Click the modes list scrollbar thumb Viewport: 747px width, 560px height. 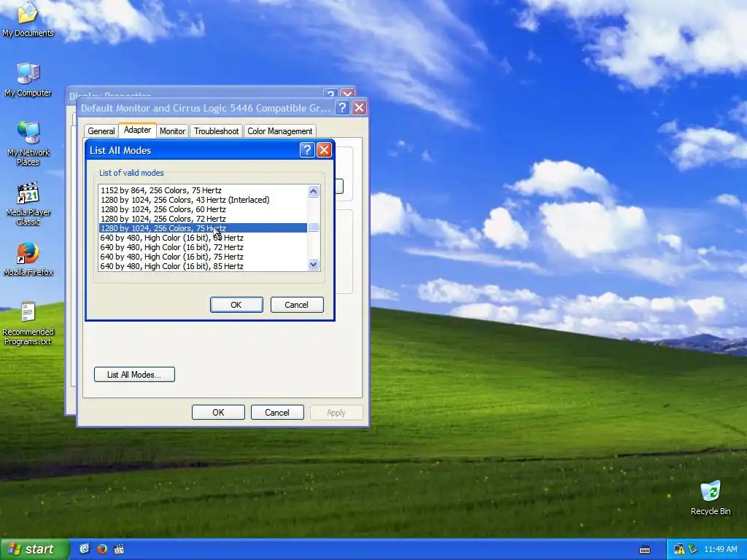tap(313, 227)
